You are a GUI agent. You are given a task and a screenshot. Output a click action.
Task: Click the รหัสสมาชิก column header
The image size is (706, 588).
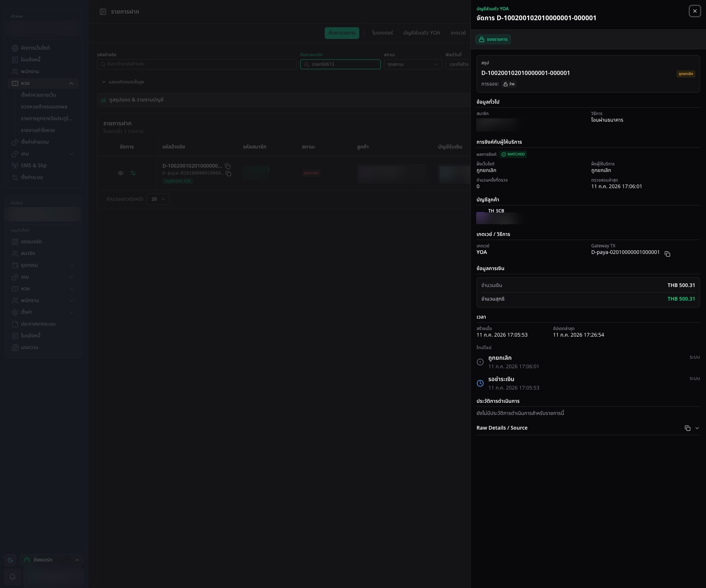[x=254, y=147]
